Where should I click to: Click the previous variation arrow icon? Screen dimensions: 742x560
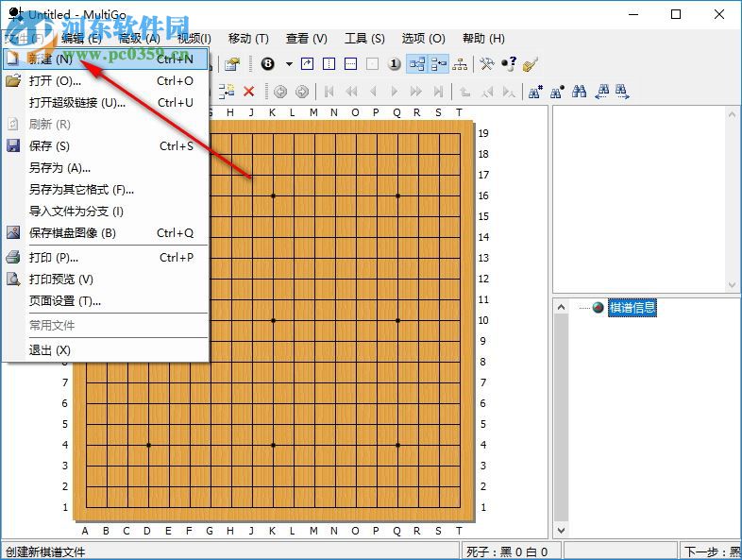click(x=487, y=91)
